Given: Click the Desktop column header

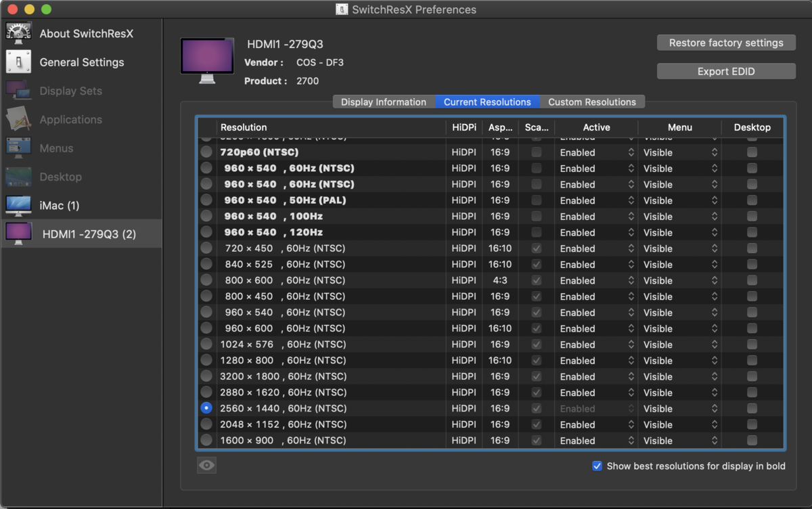Looking at the screenshot, I should pyautogui.click(x=752, y=127).
